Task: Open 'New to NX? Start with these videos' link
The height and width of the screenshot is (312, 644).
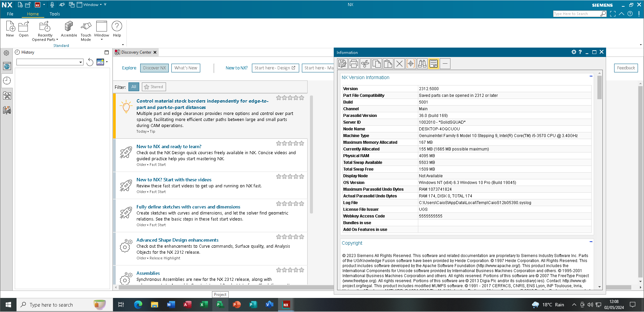Action: click(x=174, y=180)
